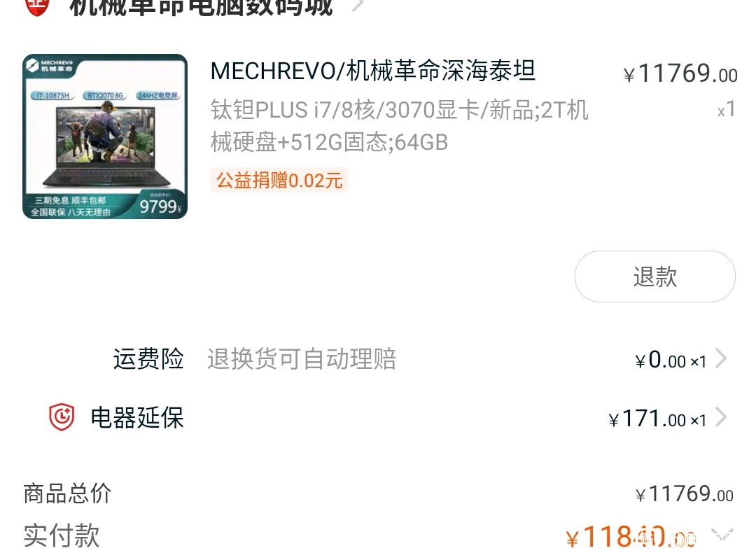Click the chevron beside the shop name
This screenshot has height=560, width=756.
tap(358, 6)
